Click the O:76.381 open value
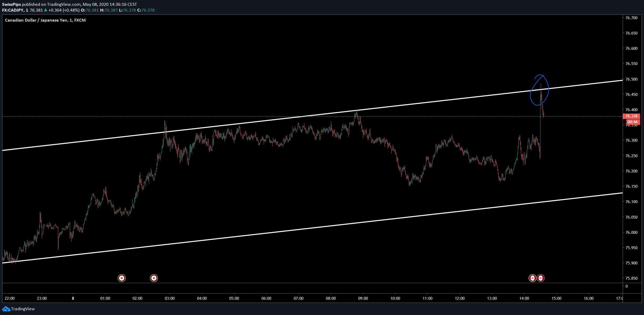Screen dimensions: 644x315 click(x=90, y=10)
